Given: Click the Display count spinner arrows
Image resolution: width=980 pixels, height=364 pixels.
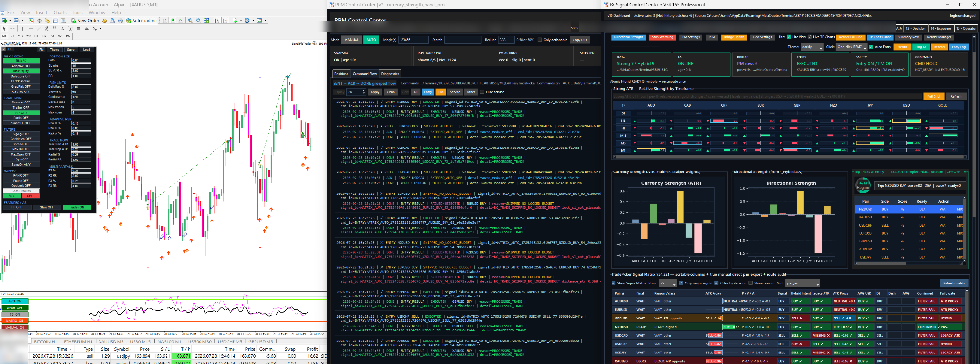Looking at the screenshot, I should coord(363,92).
